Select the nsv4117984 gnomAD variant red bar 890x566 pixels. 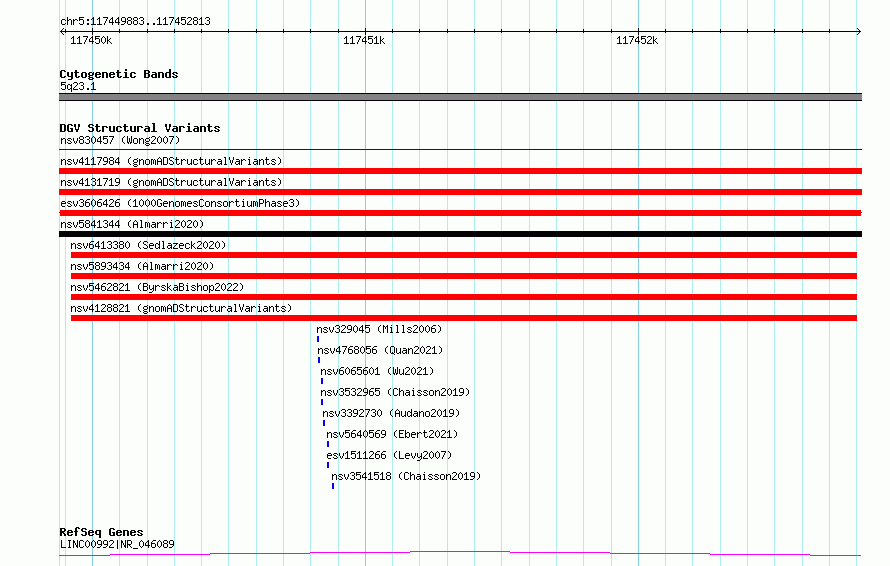click(460, 171)
